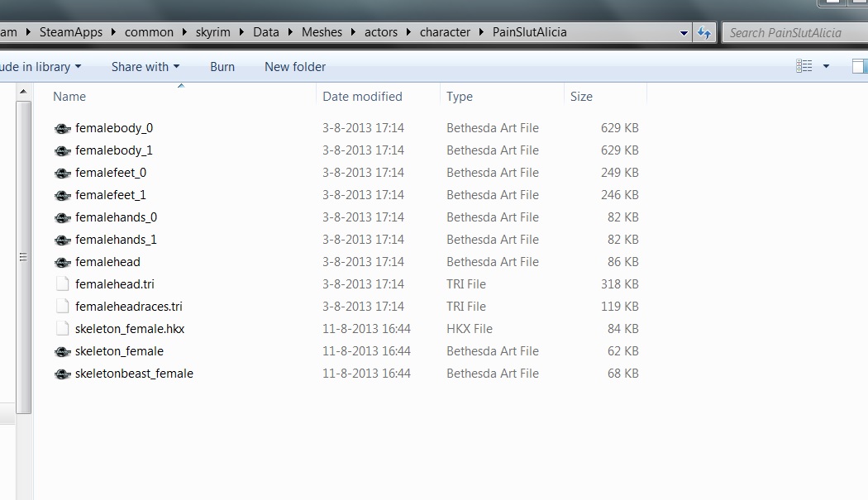868x500 pixels.
Task: Change view using the view layout icon
Action: click(x=804, y=66)
